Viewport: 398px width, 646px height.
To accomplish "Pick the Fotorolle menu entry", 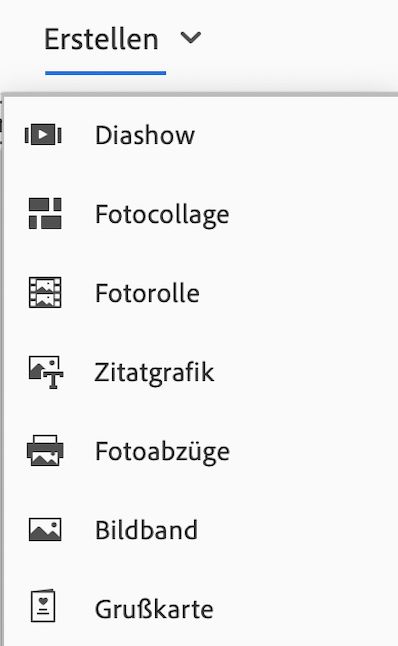I will [201, 293].
